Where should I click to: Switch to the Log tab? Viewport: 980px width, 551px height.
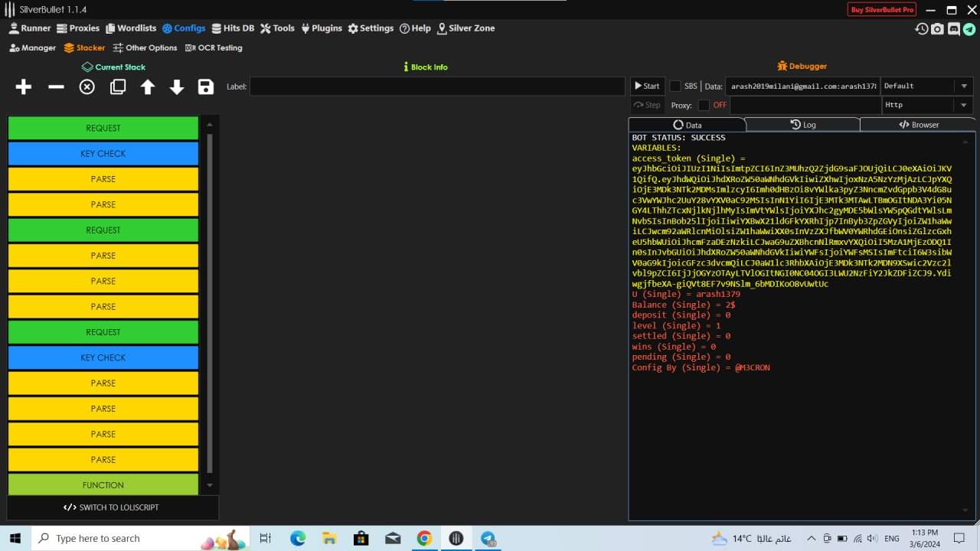[802, 125]
